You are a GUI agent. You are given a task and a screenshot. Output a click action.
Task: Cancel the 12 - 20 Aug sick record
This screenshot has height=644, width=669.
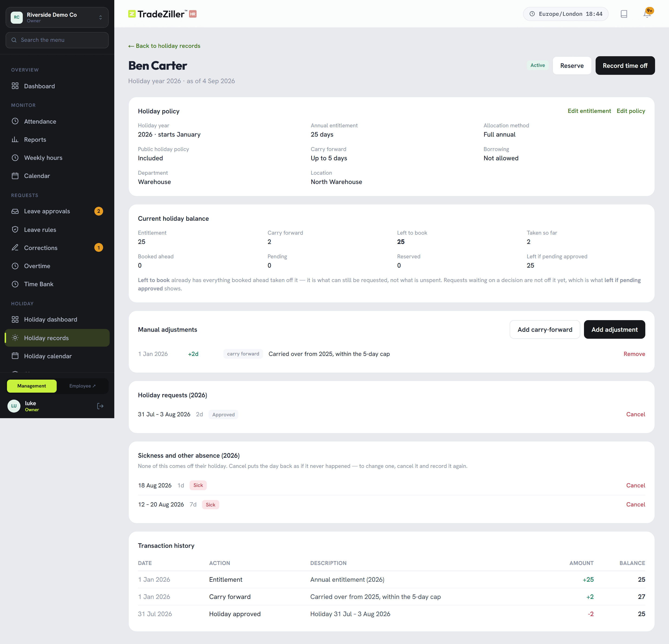click(635, 504)
